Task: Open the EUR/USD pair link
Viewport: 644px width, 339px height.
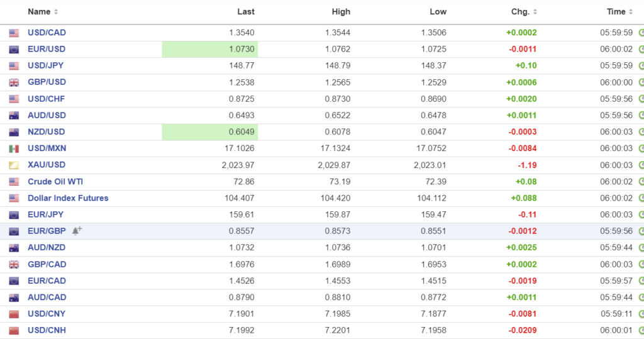Action: coord(47,49)
